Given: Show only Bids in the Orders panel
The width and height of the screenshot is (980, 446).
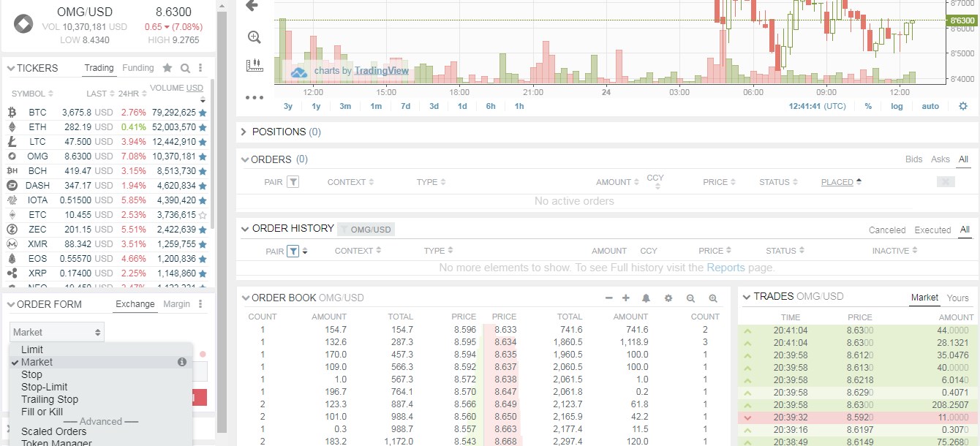Looking at the screenshot, I should (913, 158).
